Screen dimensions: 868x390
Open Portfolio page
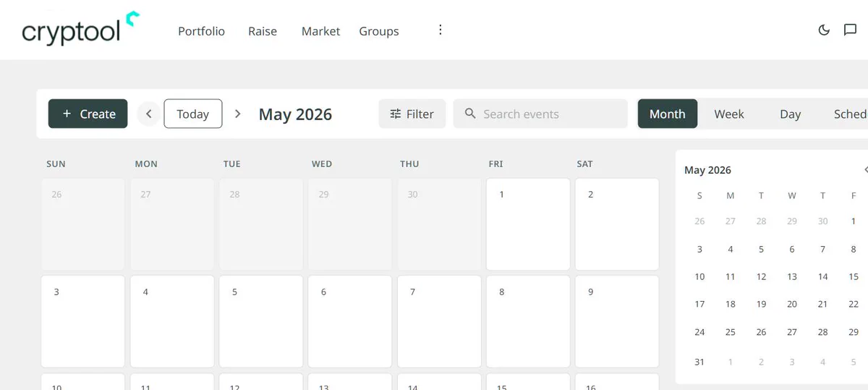pyautogui.click(x=201, y=31)
